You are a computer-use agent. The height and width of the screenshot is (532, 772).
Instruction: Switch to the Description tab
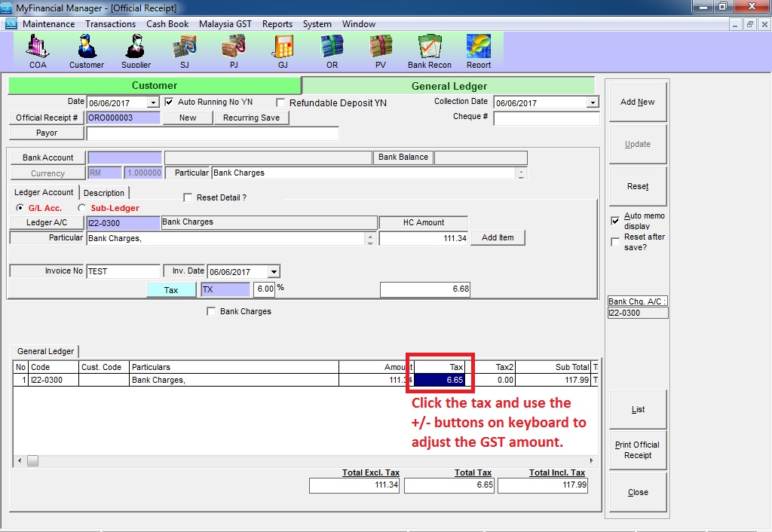[x=104, y=193]
